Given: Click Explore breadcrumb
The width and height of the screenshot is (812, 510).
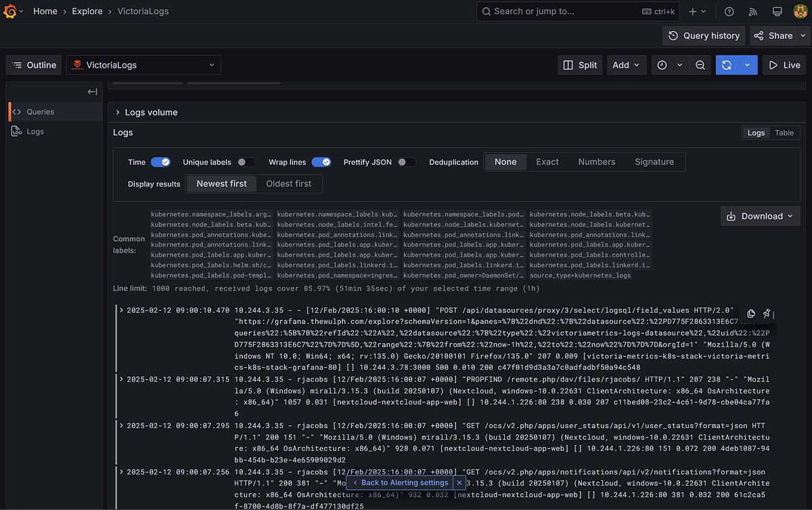Looking at the screenshot, I should point(87,12).
